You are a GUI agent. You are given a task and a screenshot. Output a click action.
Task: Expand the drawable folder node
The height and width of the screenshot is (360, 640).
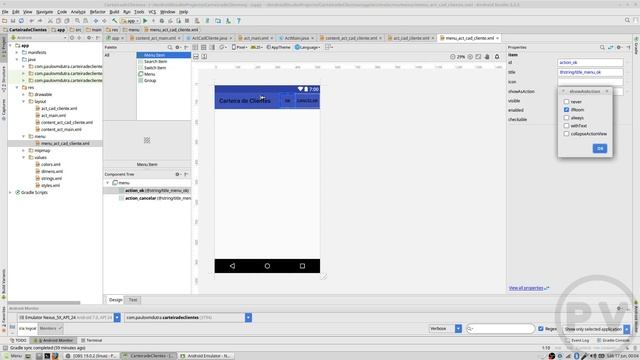click(23, 94)
